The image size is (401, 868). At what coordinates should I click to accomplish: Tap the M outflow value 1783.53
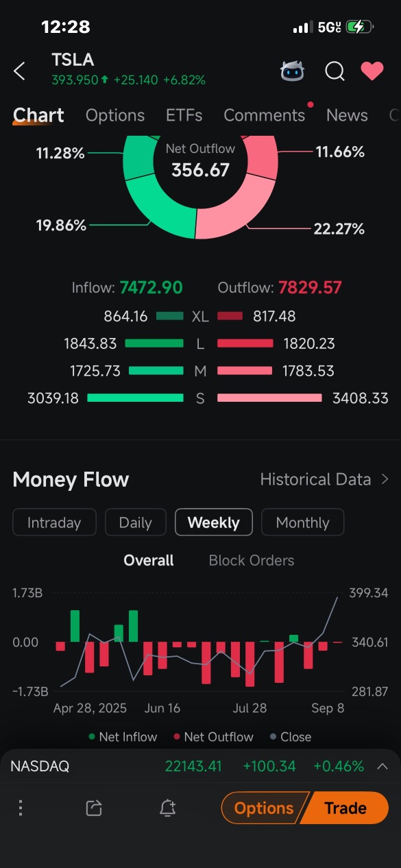tap(309, 371)
